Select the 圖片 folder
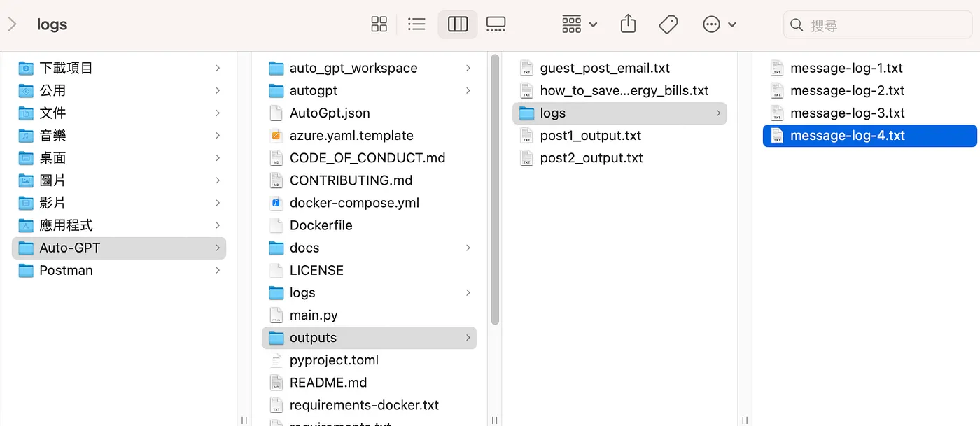Screen dimensions: 980x426 click(x=119, y=180)
